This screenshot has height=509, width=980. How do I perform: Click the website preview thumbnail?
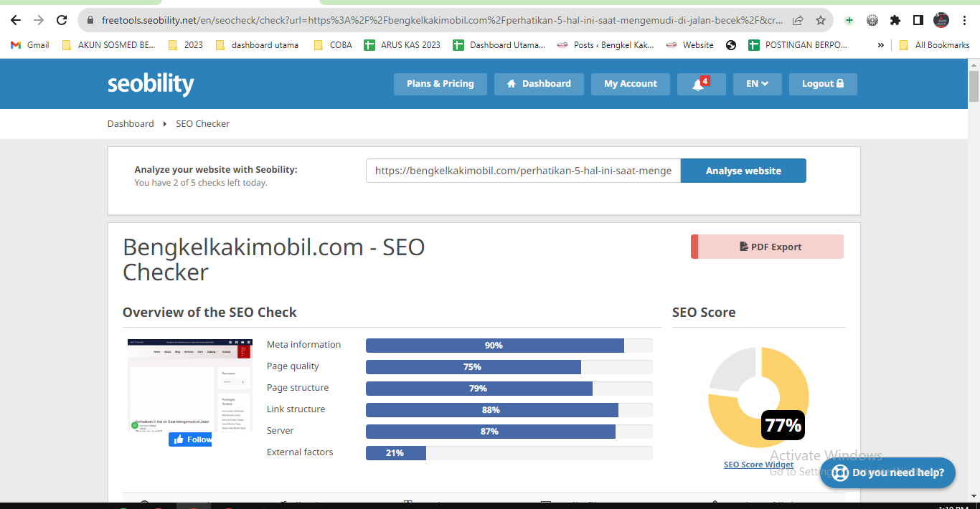click(x=190, y=386)
